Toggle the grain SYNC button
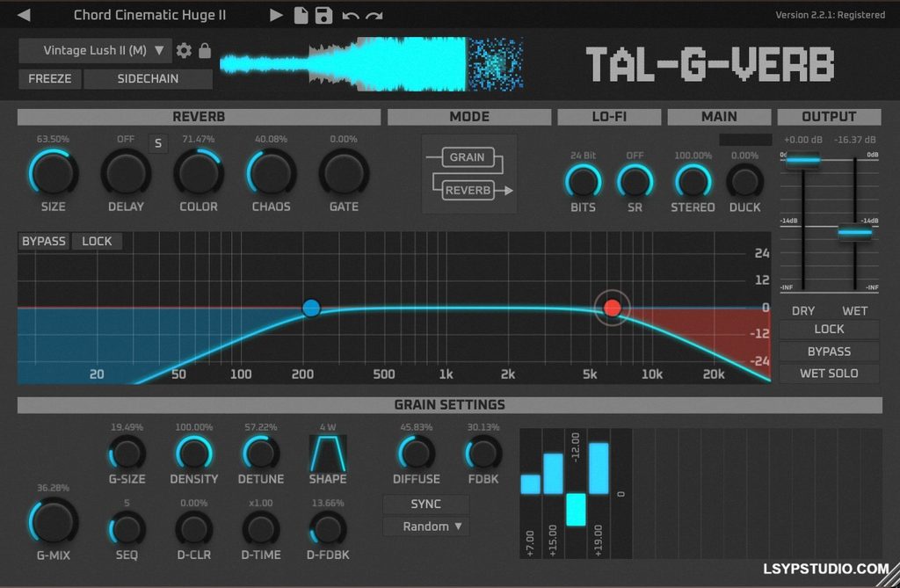The width and height of the screenshot is (900, 588). point(426,505)
